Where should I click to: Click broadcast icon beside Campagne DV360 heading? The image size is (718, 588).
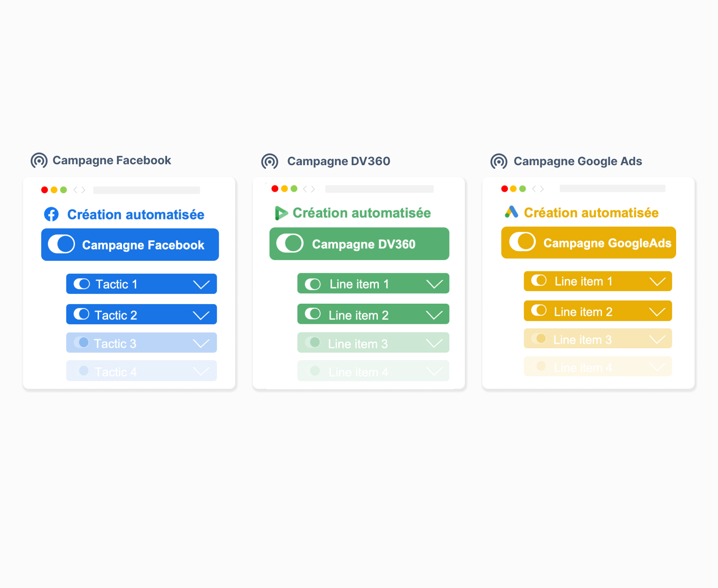pos(270,161)
